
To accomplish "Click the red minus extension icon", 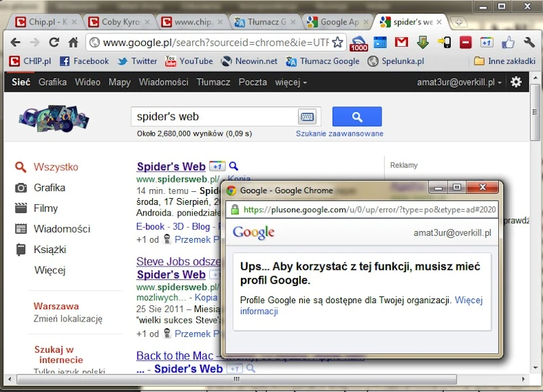I will point(466,42).
